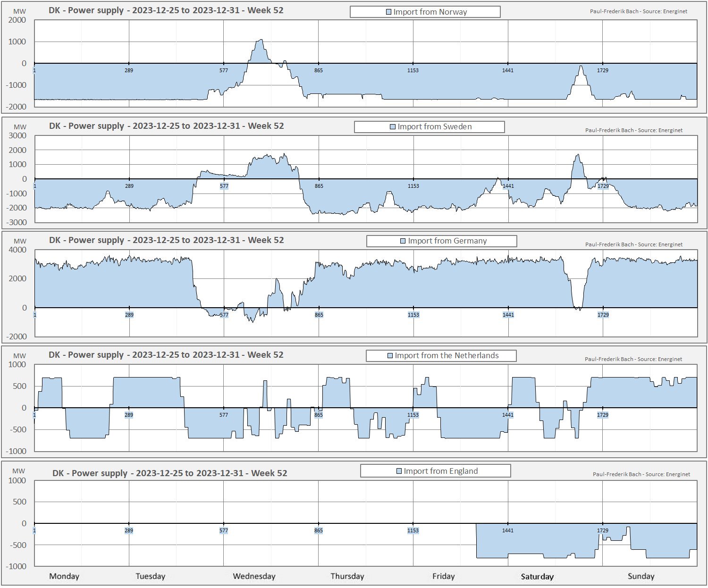Click the Monday label on the day axis
708x588 pixels.
tap(64, 576)
